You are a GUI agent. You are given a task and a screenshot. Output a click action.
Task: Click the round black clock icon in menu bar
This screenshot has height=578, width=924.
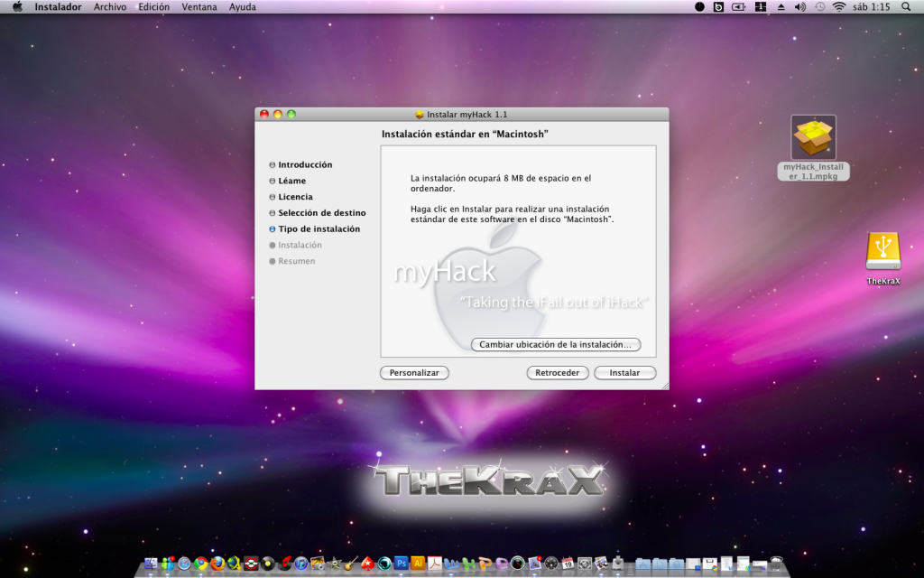(x=699, y=7)
